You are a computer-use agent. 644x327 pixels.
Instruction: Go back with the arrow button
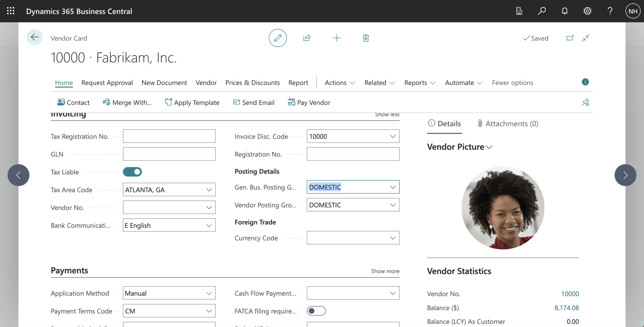coord(35,37)
